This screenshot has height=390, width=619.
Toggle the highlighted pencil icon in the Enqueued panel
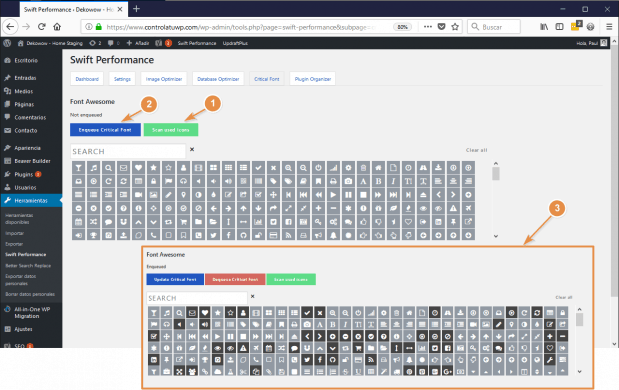tap(499, 324)
